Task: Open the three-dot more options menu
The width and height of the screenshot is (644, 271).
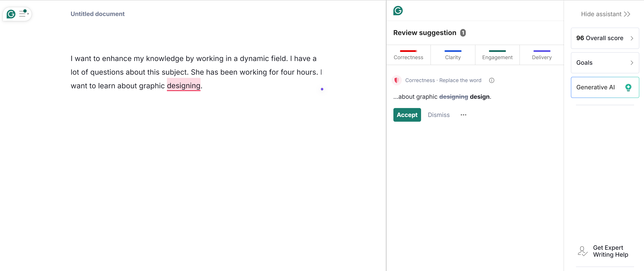Action: [463, 115]
